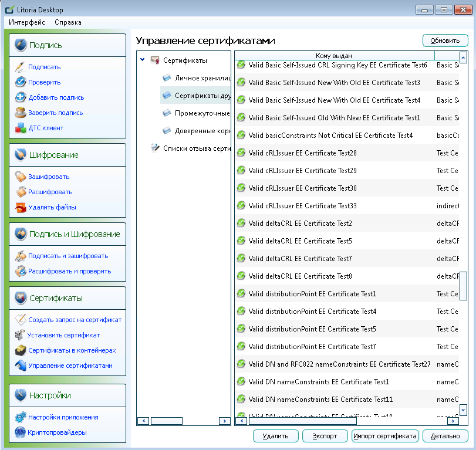Image resolution: width=476 pixels, height=450 pixels.
Task: Open Создать запрос на сертификат link
Action: click(75, 320)
